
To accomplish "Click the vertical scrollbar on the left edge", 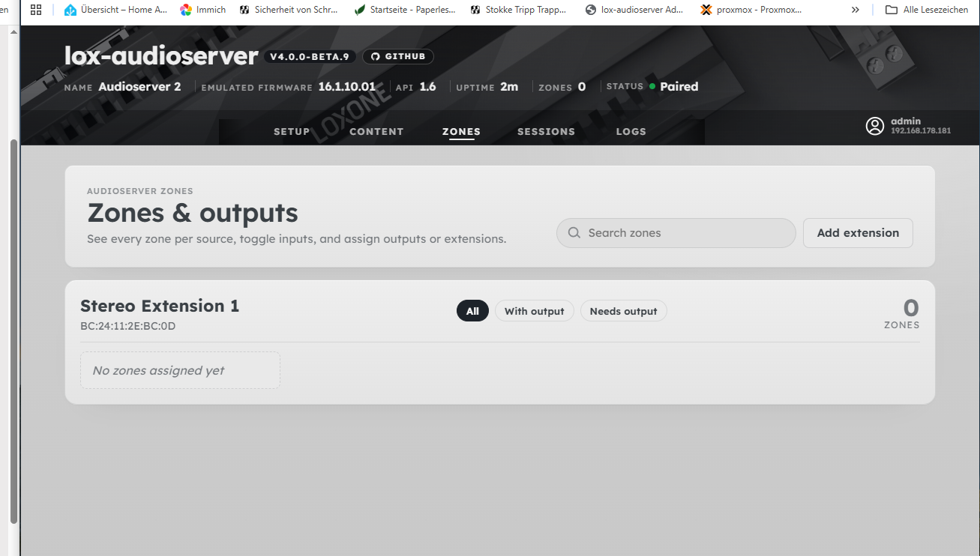I will point(13,330).
